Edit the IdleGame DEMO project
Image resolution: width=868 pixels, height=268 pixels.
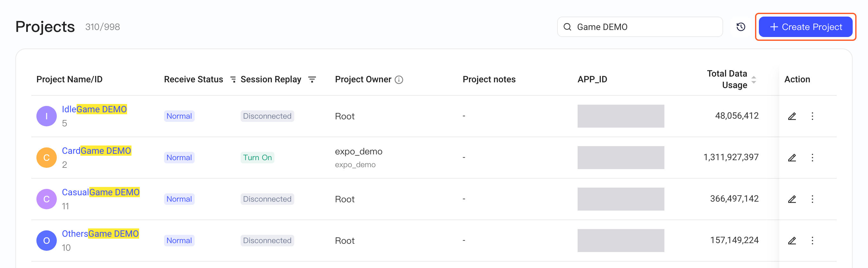point(792,116)
